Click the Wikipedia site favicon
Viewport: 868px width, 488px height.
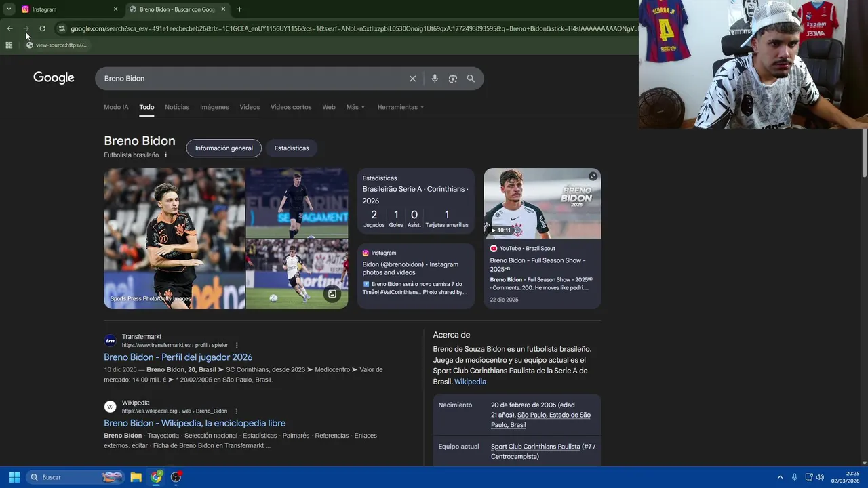click(x=110, y=407)
